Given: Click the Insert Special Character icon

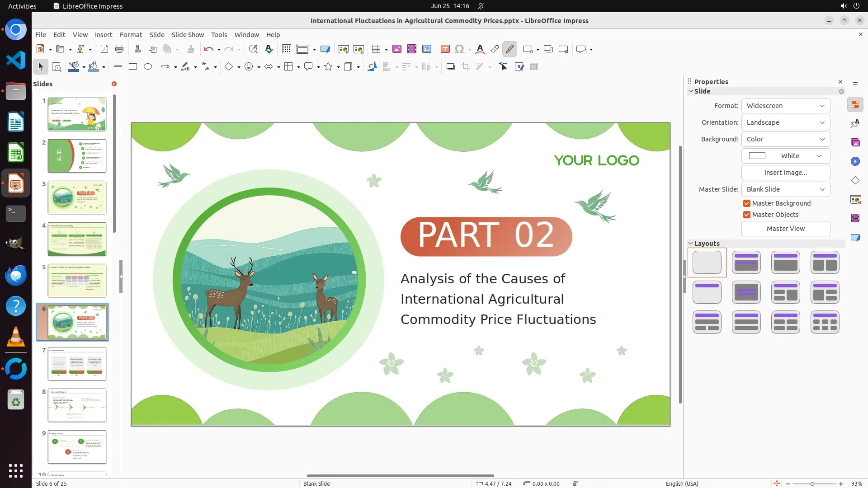Looking at the screenshot, I should (459, 49).
